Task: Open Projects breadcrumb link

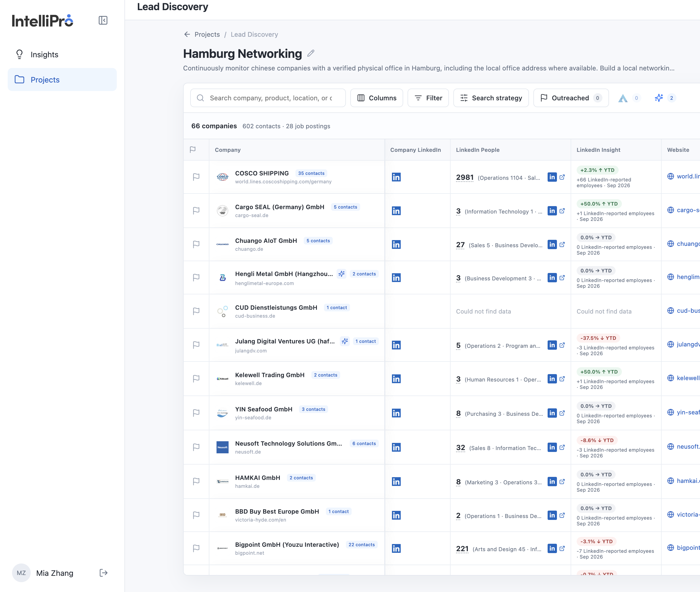Action: tap(207, 34)
